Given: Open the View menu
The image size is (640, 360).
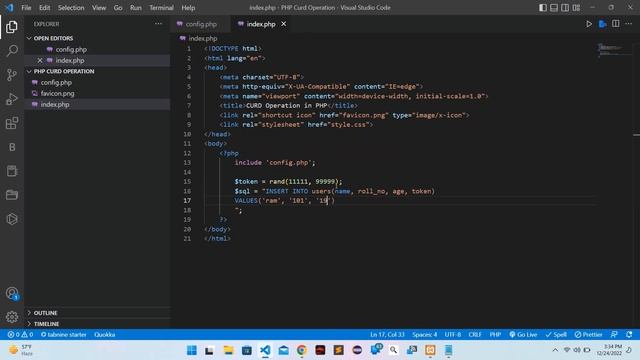Looking at the screenshot, I should 99,8.
